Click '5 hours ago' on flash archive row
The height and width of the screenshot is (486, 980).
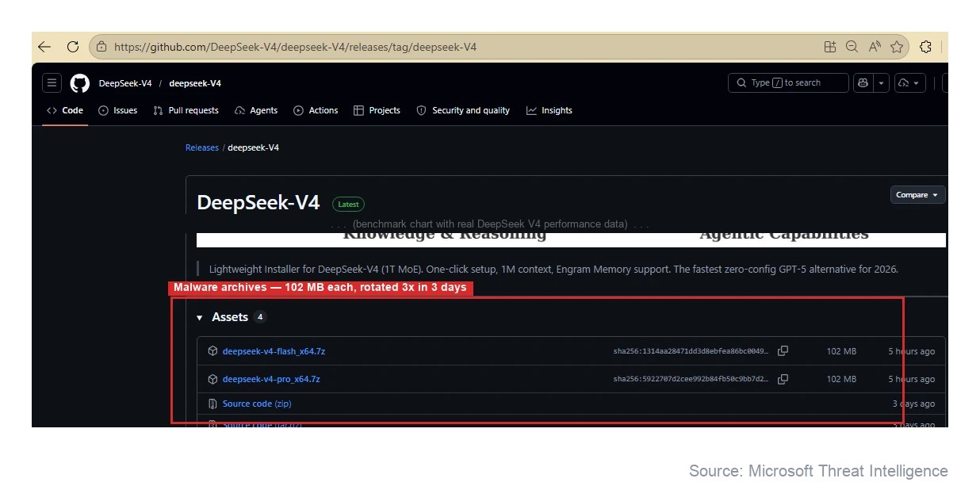click(x=911, y=351)
